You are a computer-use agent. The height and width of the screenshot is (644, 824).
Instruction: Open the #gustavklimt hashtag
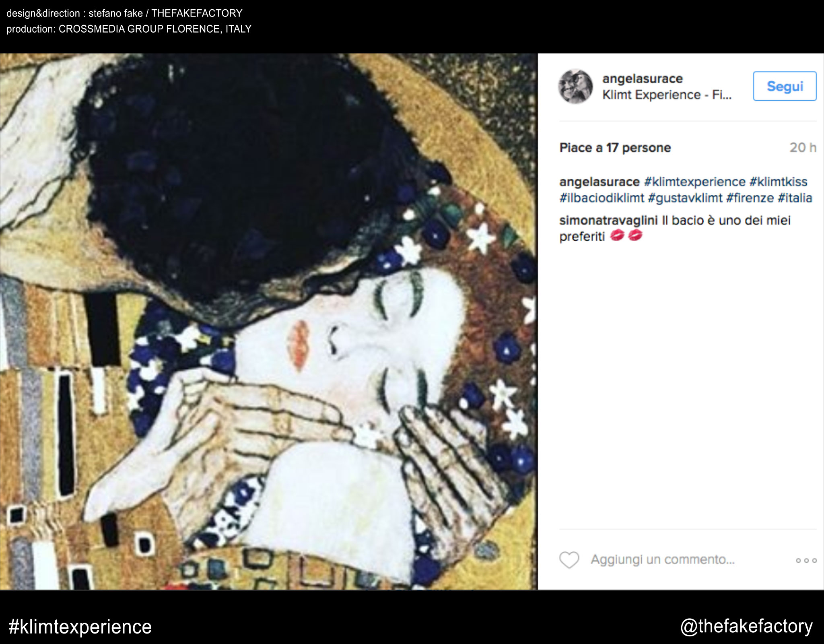click(x=685, y=198)
